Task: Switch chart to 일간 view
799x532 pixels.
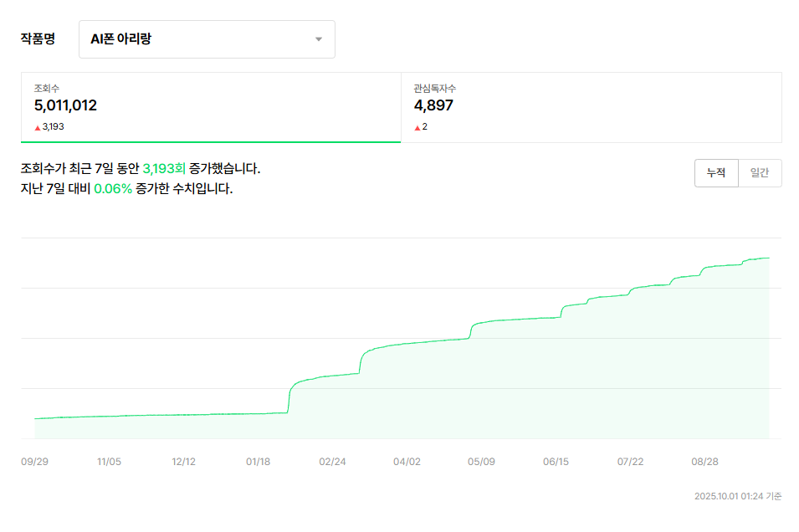Action: click(760, 173)
